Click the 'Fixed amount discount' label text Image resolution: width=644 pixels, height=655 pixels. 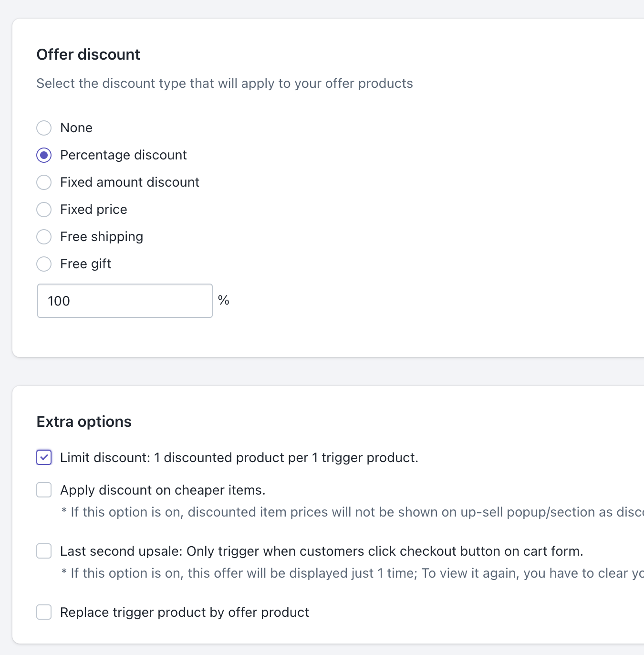130,182
